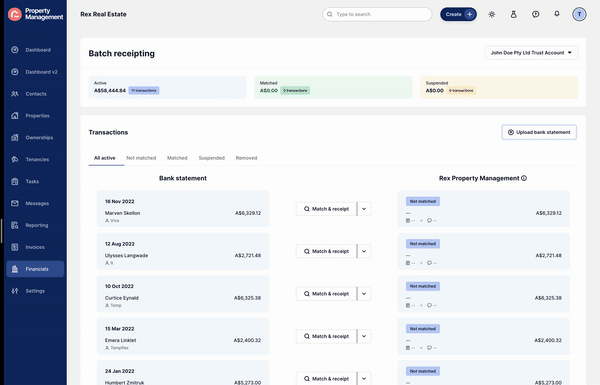600x385 pixels.
Task: Expand options arrow for Emera Linklet row
Action: (364, 336)
